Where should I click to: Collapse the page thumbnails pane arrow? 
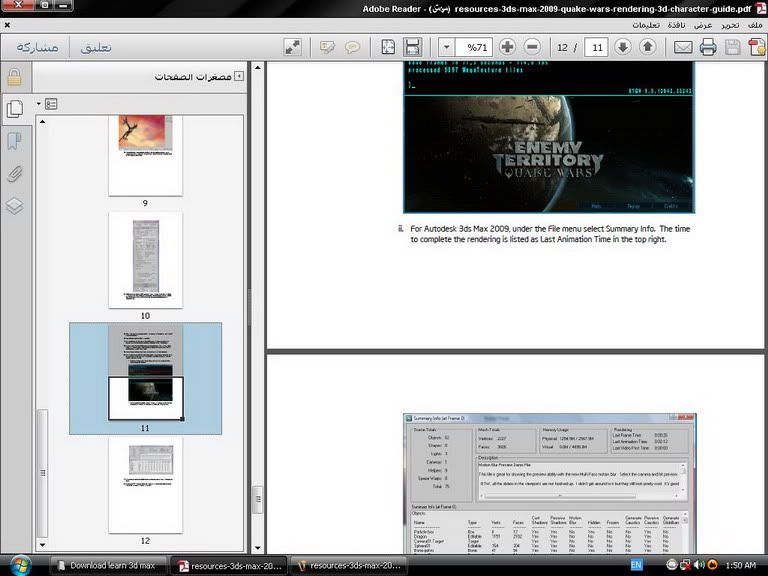tap(239, 76)
